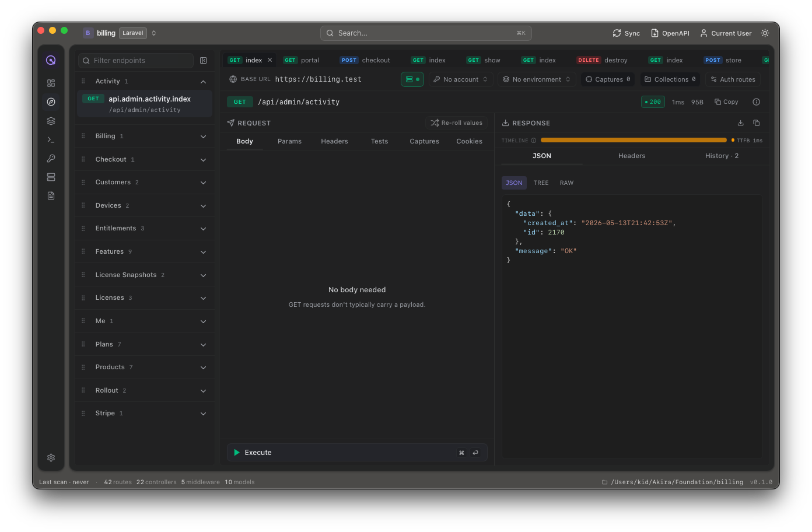Open the server rack icon in sidebar
Image resolution: width=812 pixels, height=532 pixels.
(51, 177)
